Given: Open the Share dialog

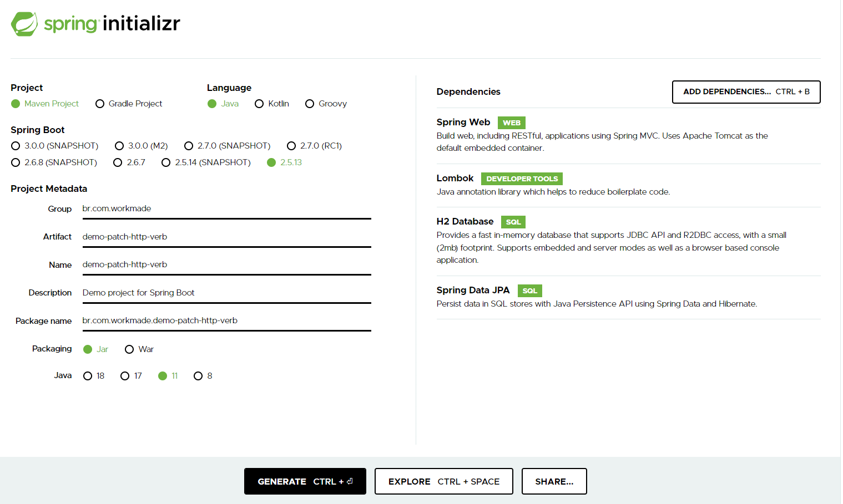Looking at the screenshot, I should [x=554, y=481].
